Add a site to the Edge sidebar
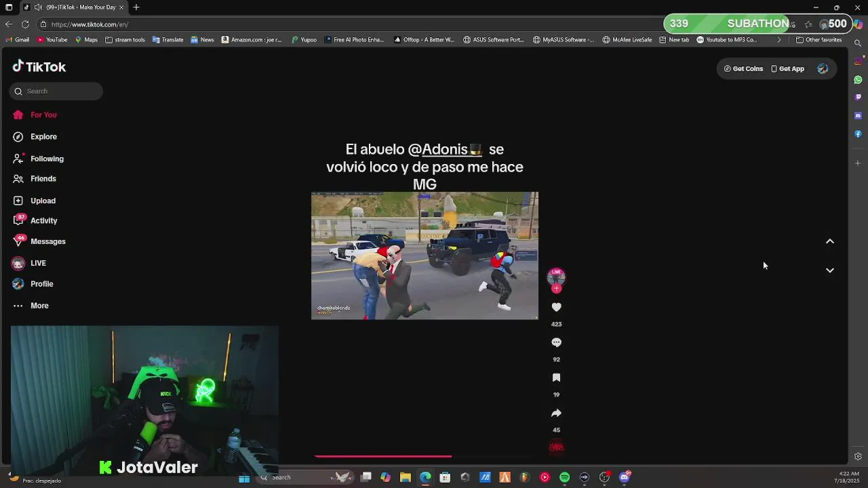Image resolution: width=868 pixels, height=488 pixels. click(x=858, y=163)
